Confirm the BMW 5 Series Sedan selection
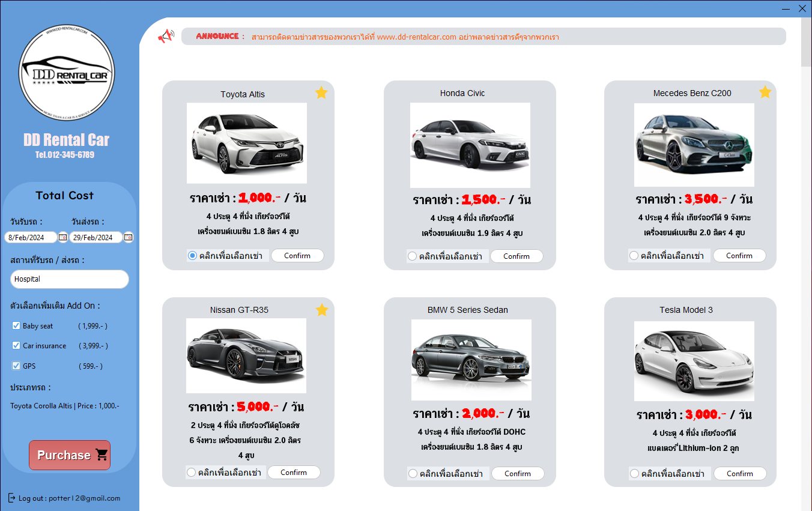Viewport: 812px width, 511px height. 518,474
